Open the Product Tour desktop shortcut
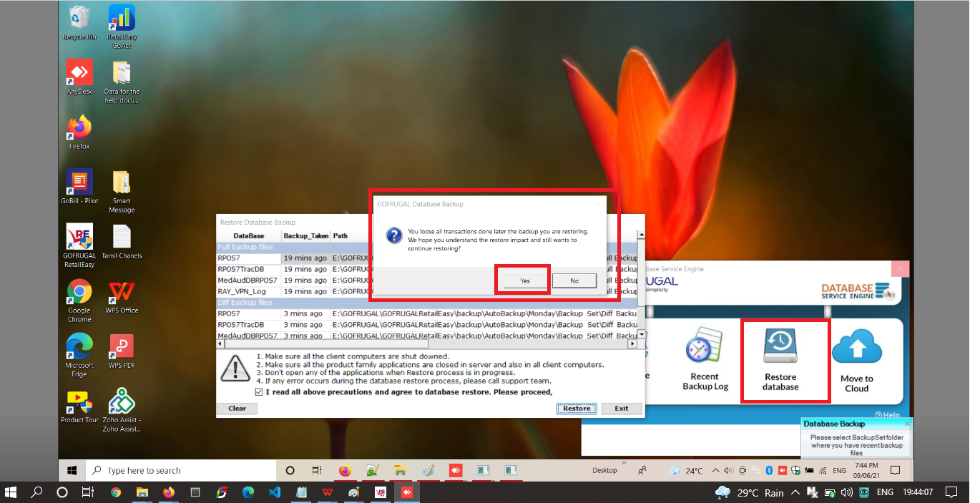 (x=79, y=406)
